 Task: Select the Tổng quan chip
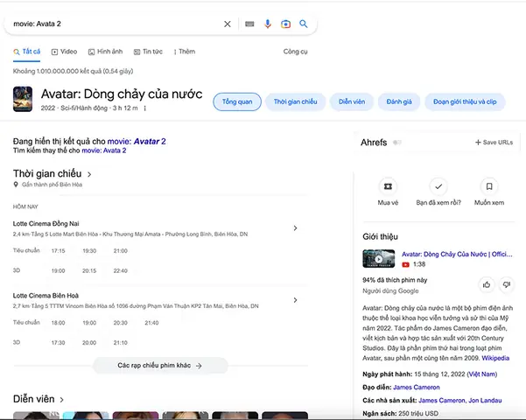pos(237,101)
